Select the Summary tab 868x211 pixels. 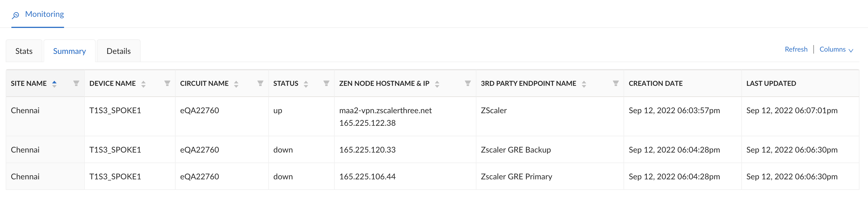tap(69, 51)
